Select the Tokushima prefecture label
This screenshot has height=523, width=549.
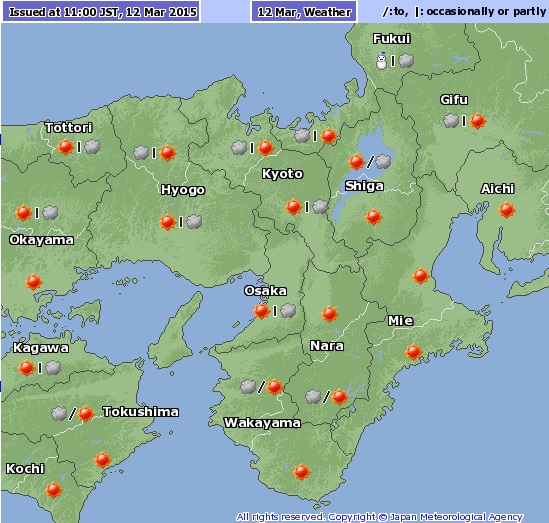pyautogui.click(x=141, y=412)
